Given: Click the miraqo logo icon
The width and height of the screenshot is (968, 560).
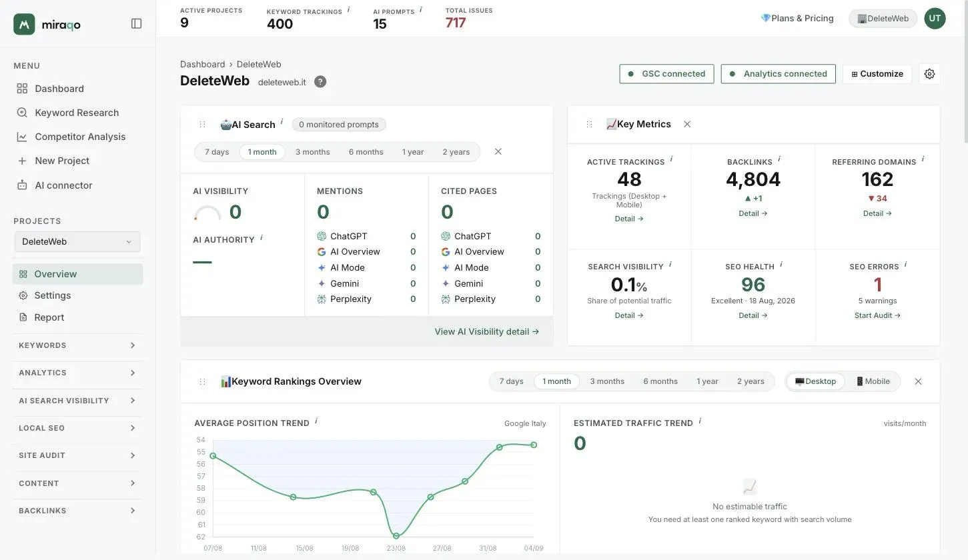Looking at the screenshot, I should pyautogui.click(x=24, y=24).
